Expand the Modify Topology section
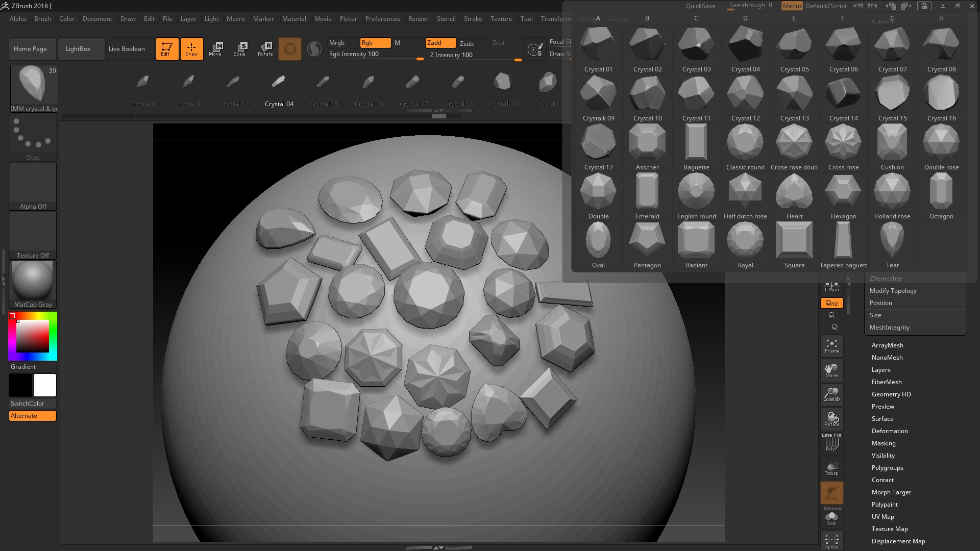 click(893, 291)
